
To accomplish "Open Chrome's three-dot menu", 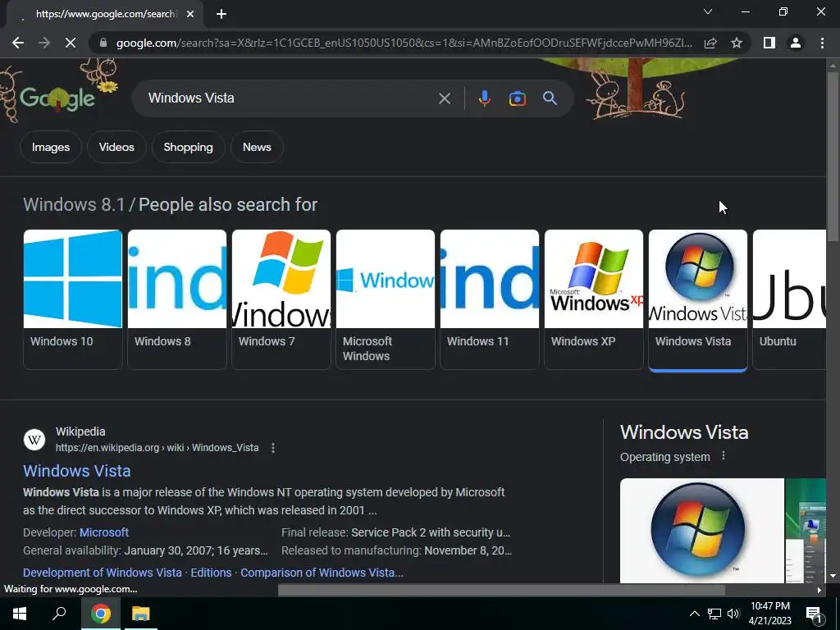I will [822, 43].
